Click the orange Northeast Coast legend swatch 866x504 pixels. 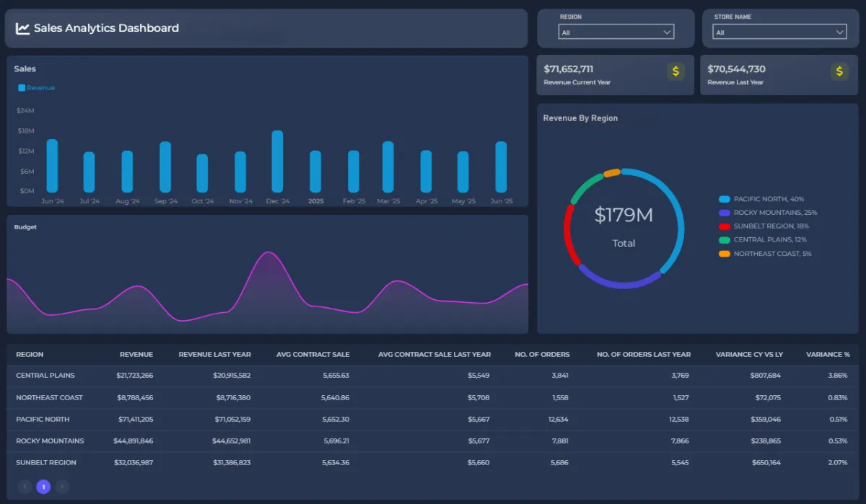pos(725,254)
